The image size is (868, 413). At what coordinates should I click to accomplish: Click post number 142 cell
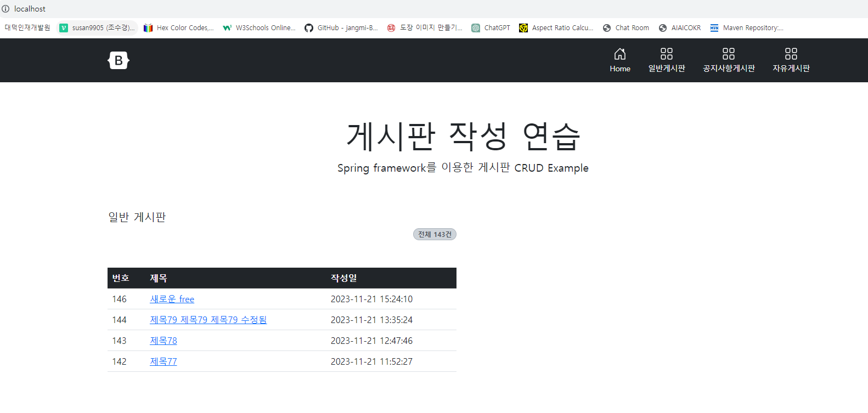[x=119, y=361]
